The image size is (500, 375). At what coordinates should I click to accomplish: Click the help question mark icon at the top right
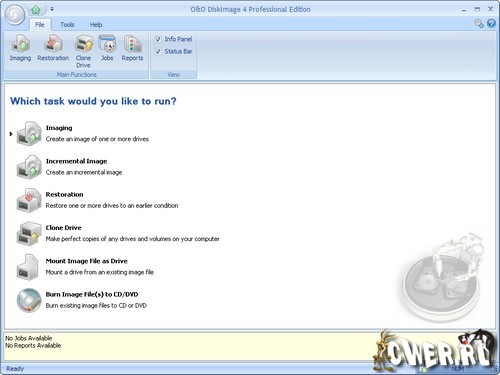click(491, 23)
